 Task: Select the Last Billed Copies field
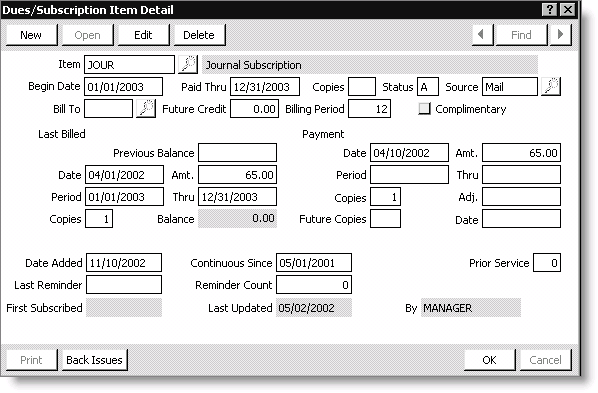[99, 219]
